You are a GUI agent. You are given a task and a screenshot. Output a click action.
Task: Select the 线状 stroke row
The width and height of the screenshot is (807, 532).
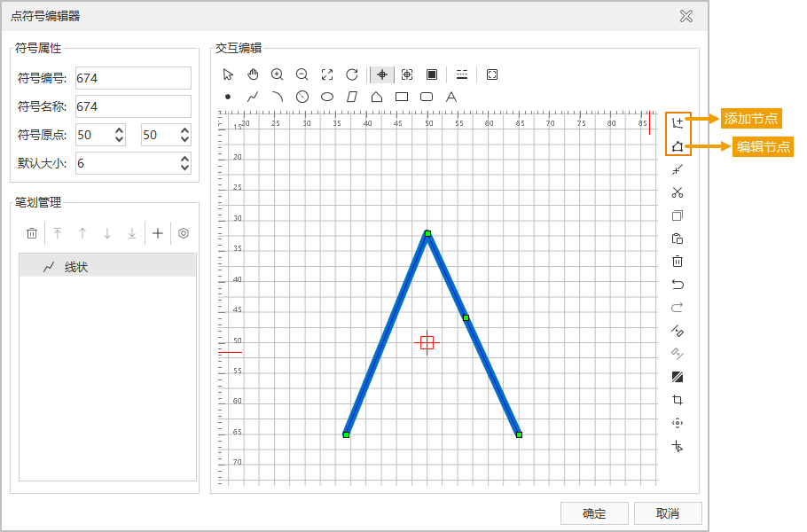click(107, 267)
